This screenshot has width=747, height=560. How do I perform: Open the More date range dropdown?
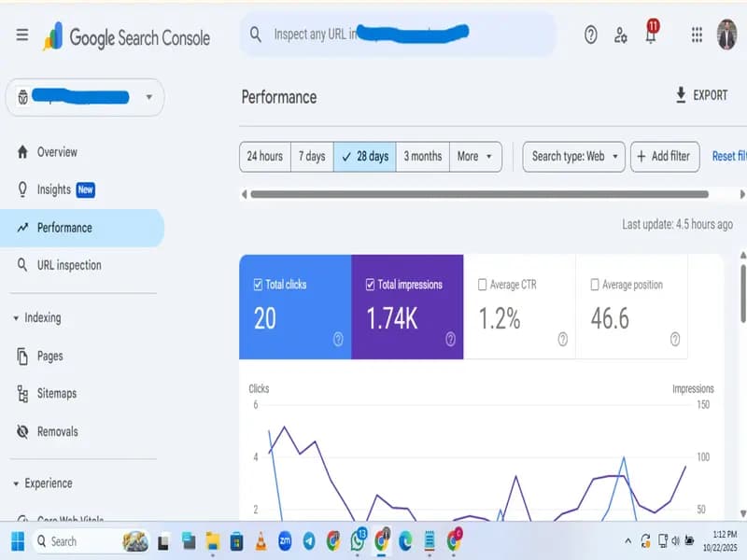tap(475, 156)
